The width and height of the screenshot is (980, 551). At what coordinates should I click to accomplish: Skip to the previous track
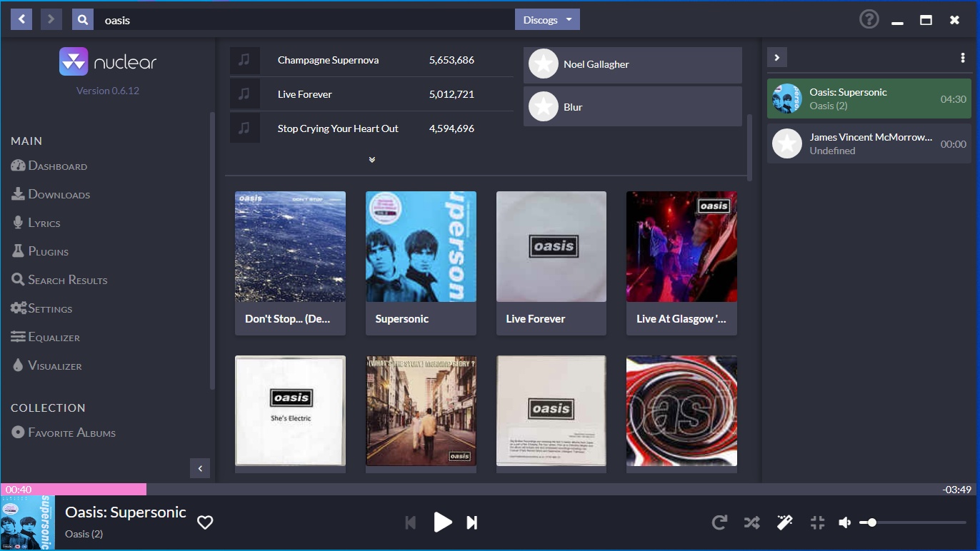tap(410, 522)
